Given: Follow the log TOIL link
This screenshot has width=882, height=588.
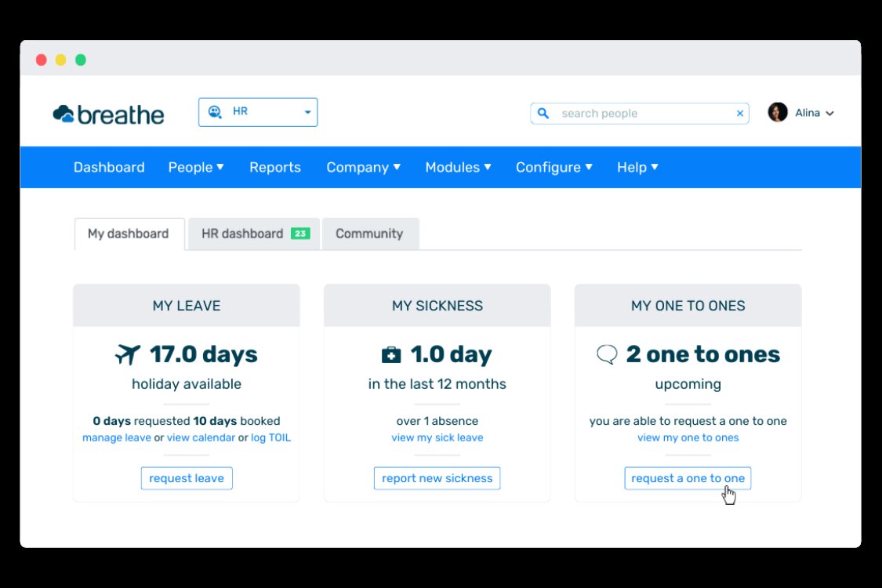Looking at the screenshot, I should pyautogui.click(x=270, y=437).
